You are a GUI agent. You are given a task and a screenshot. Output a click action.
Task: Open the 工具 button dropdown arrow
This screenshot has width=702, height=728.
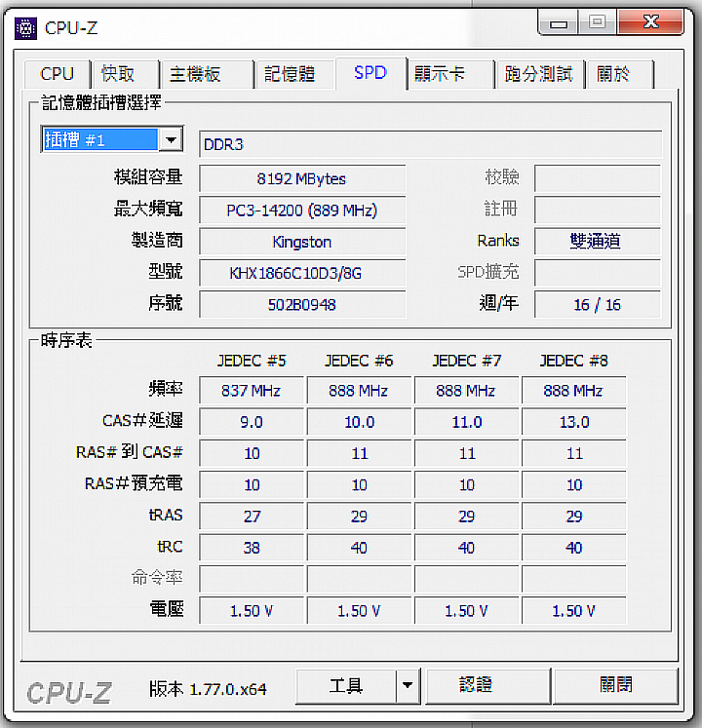pos(408,686)
